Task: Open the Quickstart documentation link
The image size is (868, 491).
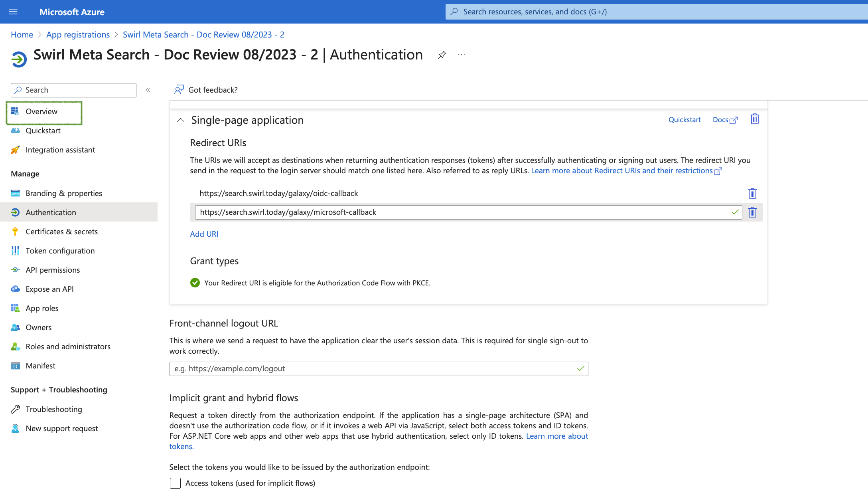Action: pyautogui.click(x=684, y=119)
